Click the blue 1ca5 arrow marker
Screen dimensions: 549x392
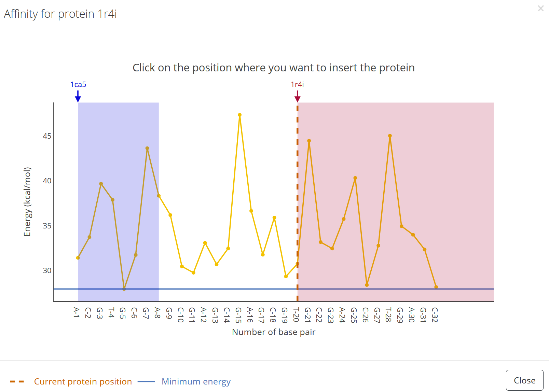[78, 98]
